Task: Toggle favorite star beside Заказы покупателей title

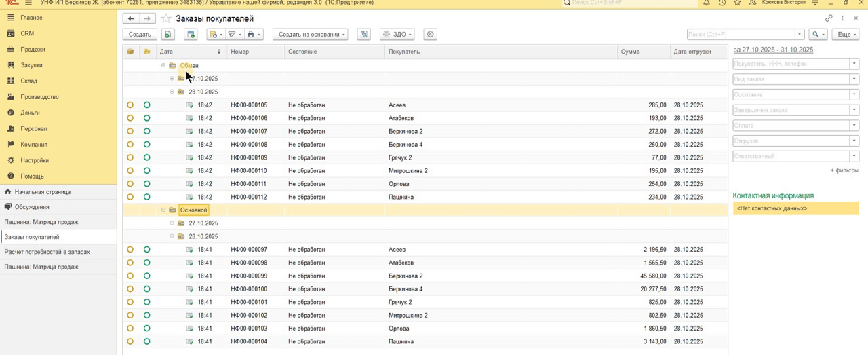Action: [x=166, y=19]
